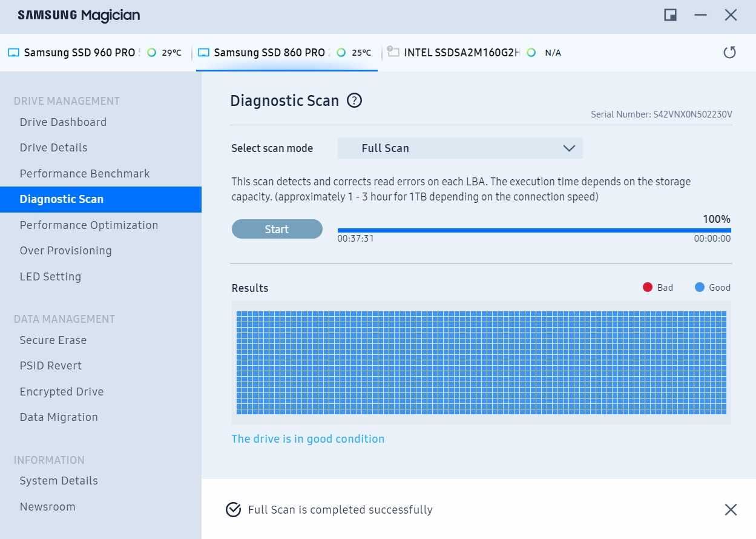Click the remaining time 00:00:00
The width and height of the screenshot is (756, 539).
(712, 239)
